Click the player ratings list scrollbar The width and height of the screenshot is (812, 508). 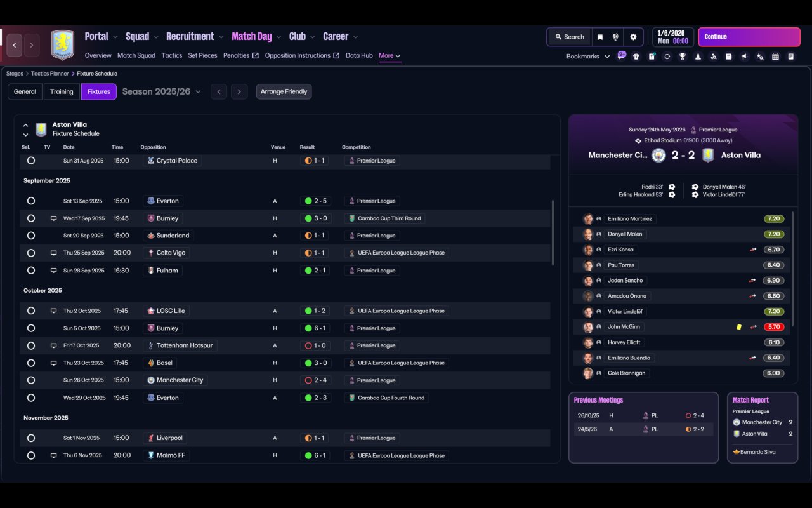tap(792, 269)
